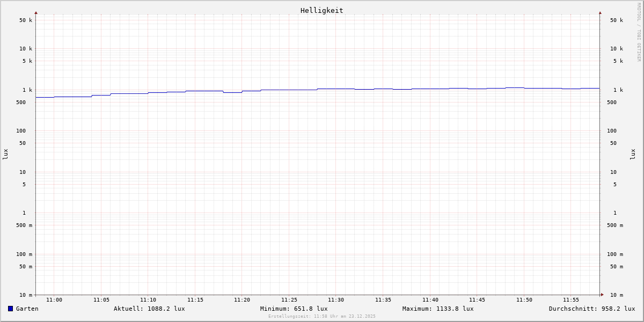Click the Helligkeit chart title
644x322 pixels.
[x=321, y=10]
